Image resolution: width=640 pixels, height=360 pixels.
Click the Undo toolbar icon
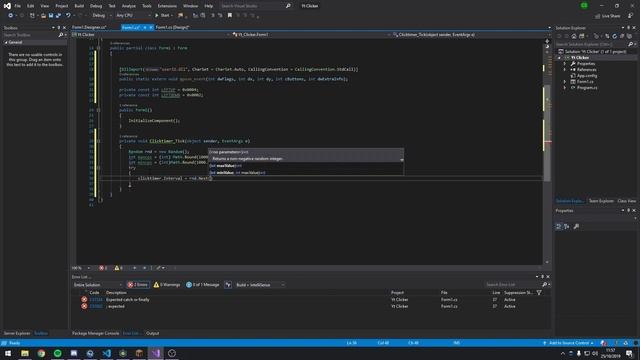(x=68, y=16)
